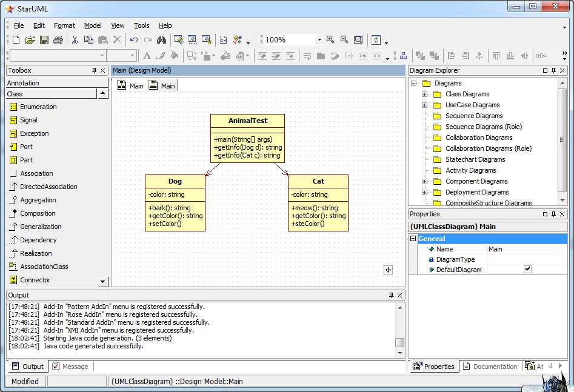Toggle the DefaultDiagram checkbox

527,270
